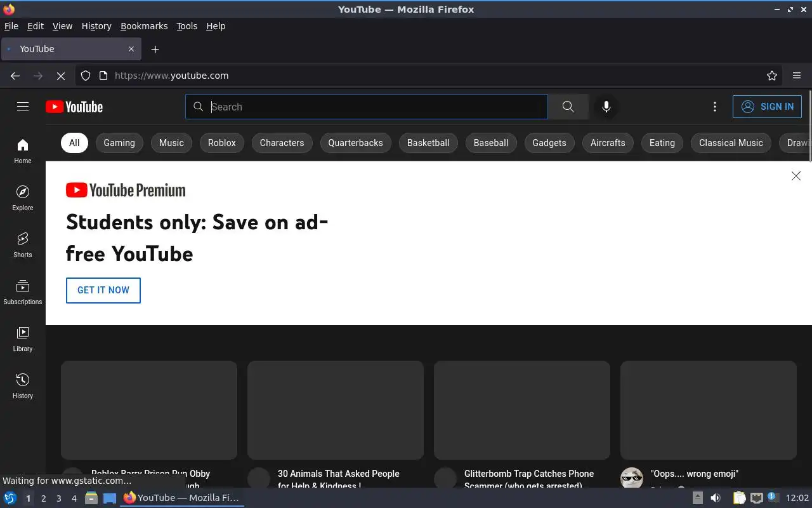812x508 pixels.
Task: Open History from the sidebar
Action: pos(23,386)
